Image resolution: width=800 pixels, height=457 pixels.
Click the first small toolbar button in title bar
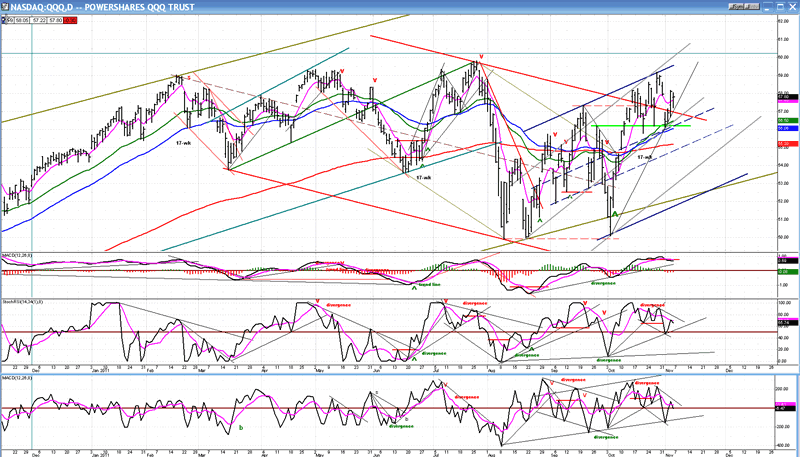click(736, 7)
